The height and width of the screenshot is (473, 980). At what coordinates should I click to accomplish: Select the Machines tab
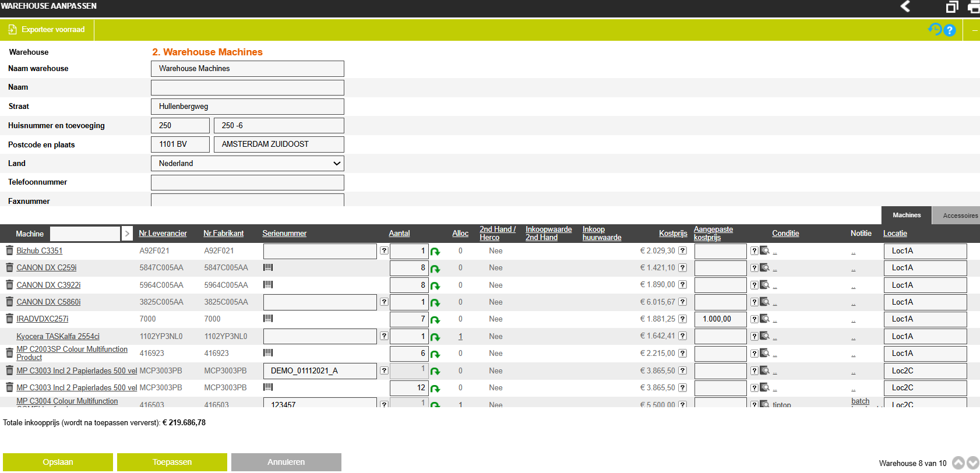pyautogui.click(x=907, y=216)
